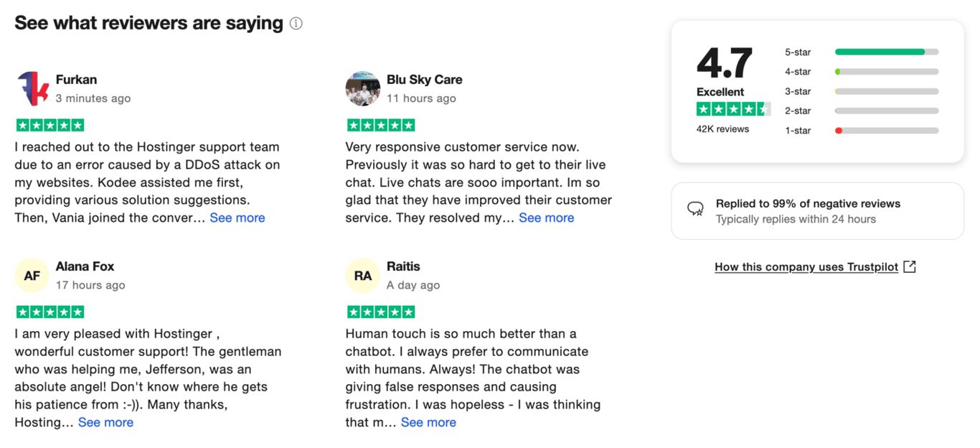980x448 pixels.
Task: Click the 4.5-star rating under the 4.7 score
Action: [732, 108]
